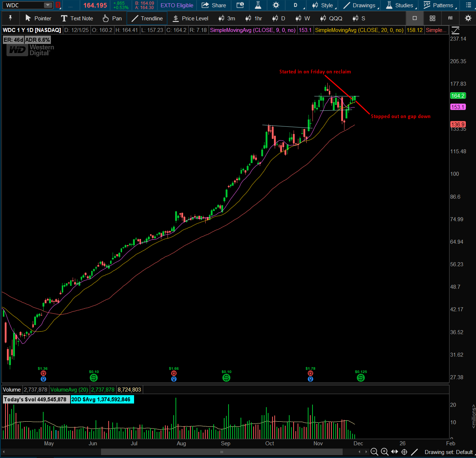Viewport: 476px width, 458px height.
Task: Click the Share button
Action: [214, 5]
